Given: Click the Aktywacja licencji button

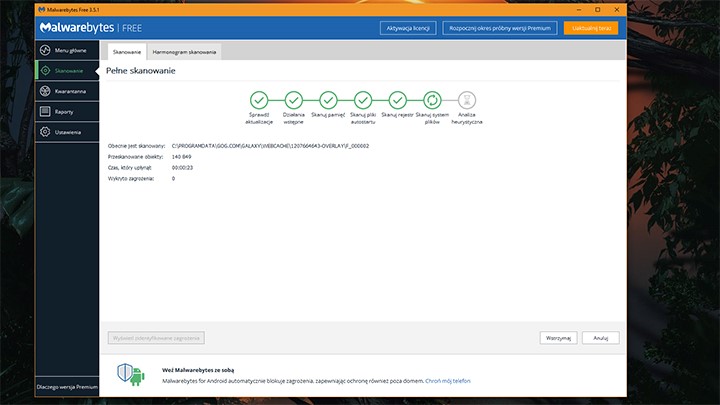Looking at the screenshot, I should (x=410, y=28).
